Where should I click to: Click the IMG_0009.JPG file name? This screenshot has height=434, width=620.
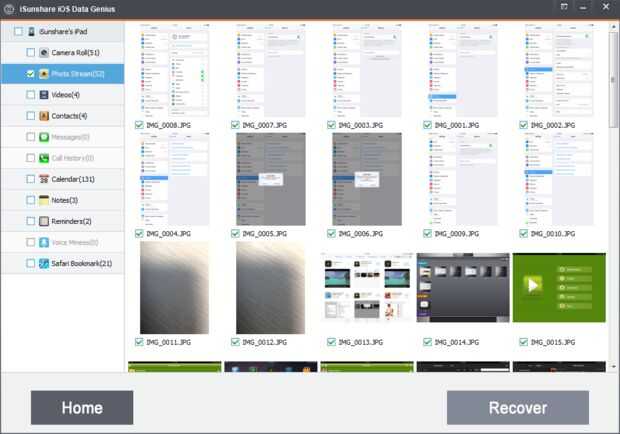pos(457,234)
